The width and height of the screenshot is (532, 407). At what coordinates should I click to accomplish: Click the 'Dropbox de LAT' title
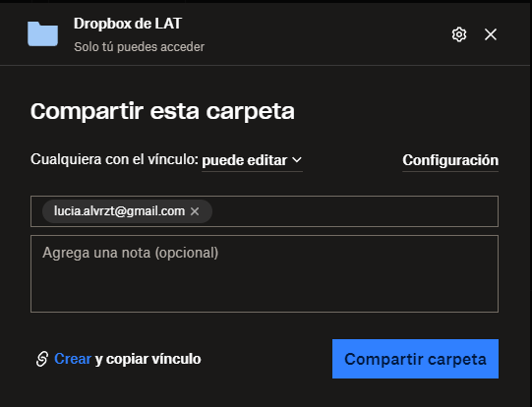pos(128,24)
